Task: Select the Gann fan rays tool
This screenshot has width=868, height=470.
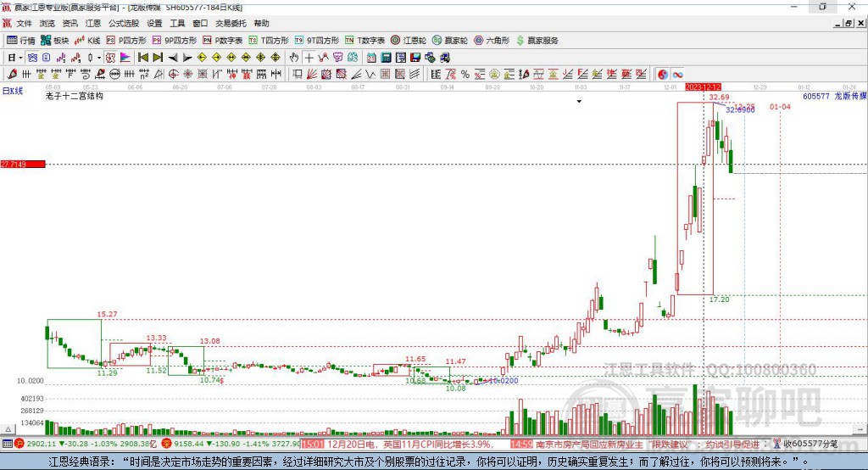Action: coord(312,75)
